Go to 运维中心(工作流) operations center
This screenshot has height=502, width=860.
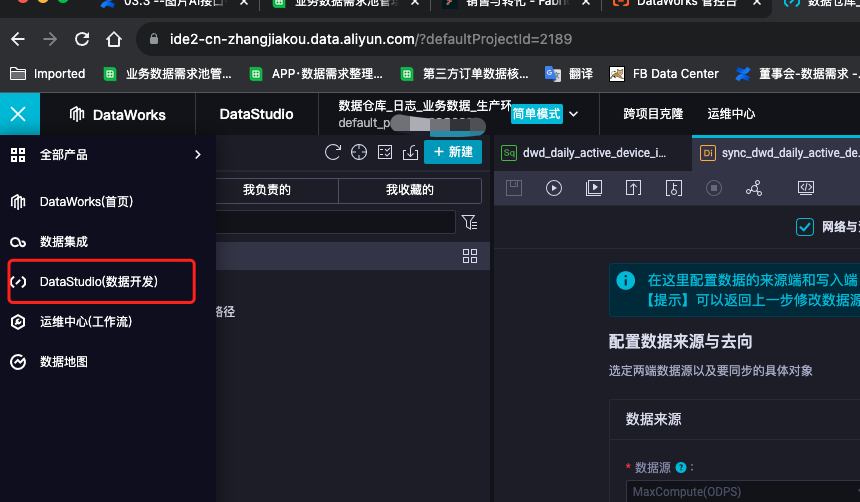click(x=86, y=321)
